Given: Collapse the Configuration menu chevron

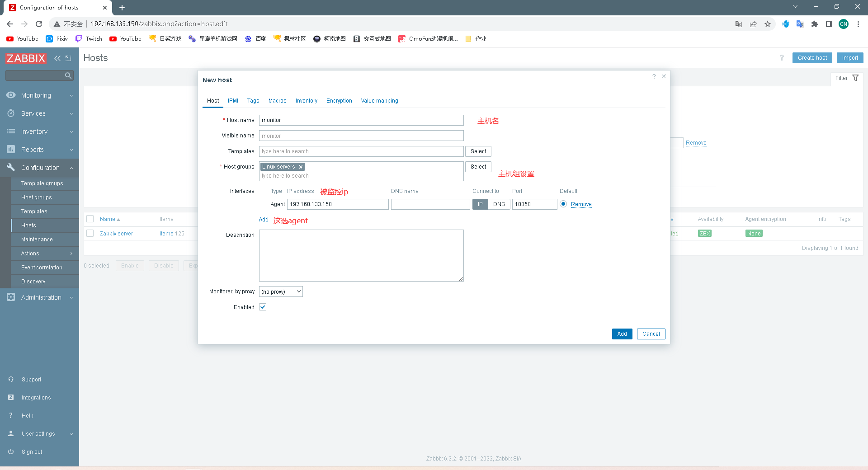Looking at the screenshot, I should tap(71, 168).
